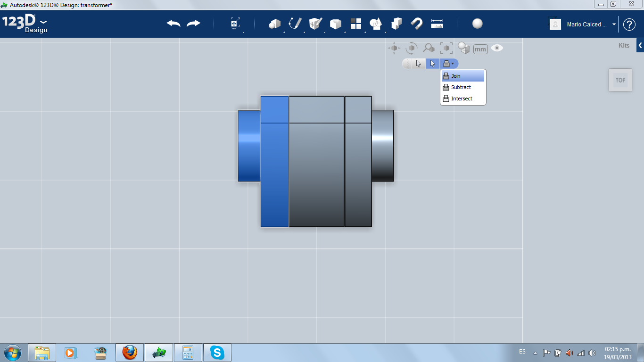
Task: Click the Fit to view icon
Action: [446, 48]
